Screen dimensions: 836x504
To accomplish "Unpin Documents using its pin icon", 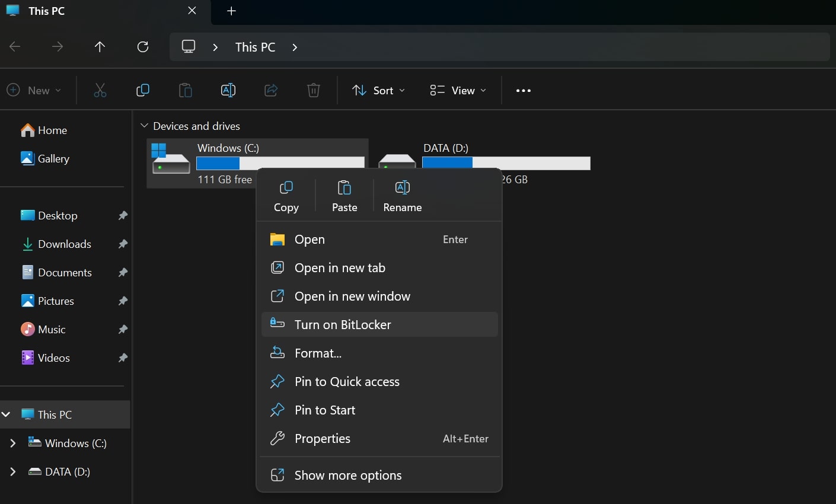I will pos(123,273).
